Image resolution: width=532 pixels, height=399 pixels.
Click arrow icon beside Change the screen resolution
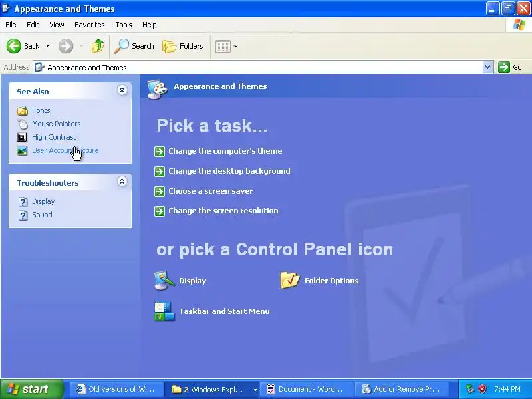(160, 211)
